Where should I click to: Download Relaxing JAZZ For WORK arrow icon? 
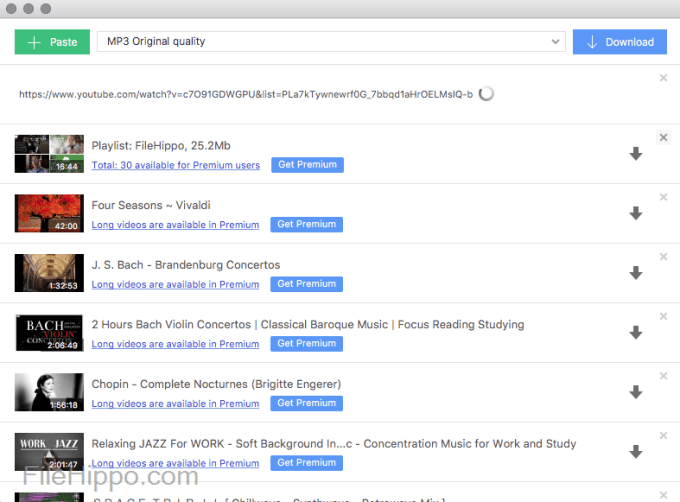(x=636, y=452)
